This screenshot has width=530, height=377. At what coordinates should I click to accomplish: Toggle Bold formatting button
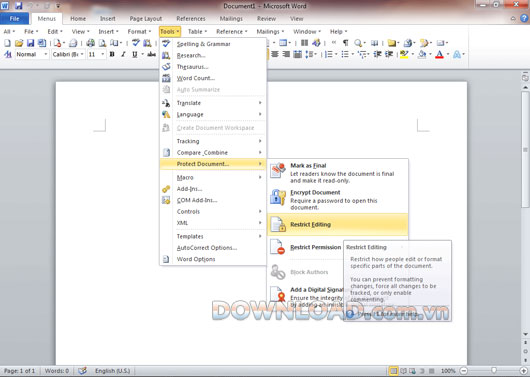[x=112, y=54]
